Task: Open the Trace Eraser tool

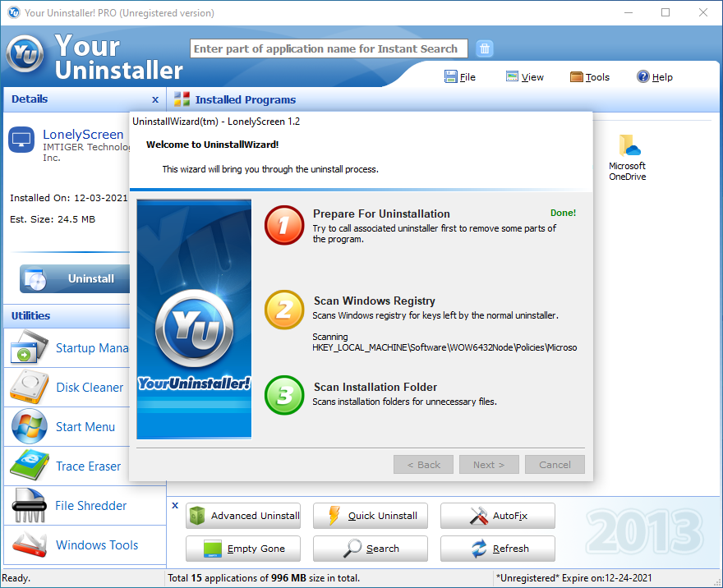Action: (x=67, y=466)
